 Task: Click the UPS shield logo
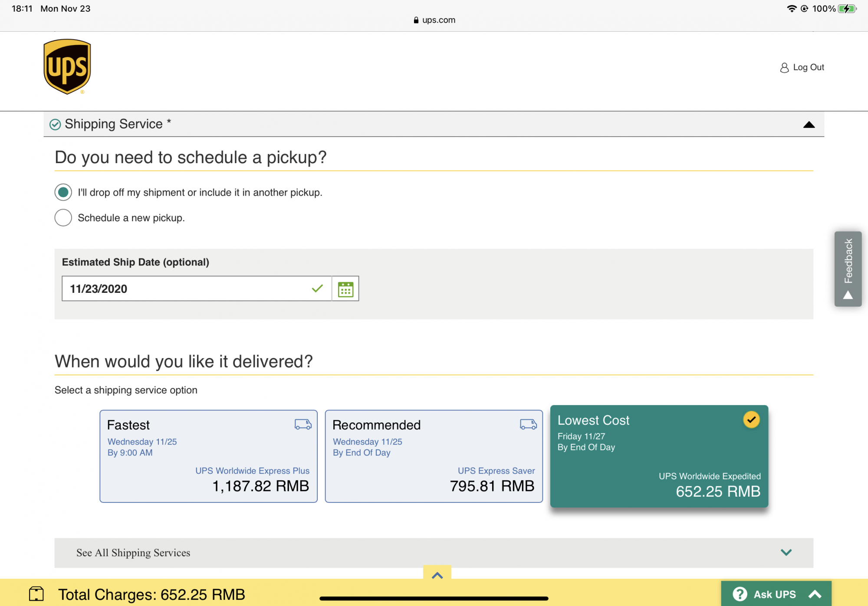coord(67,66)
